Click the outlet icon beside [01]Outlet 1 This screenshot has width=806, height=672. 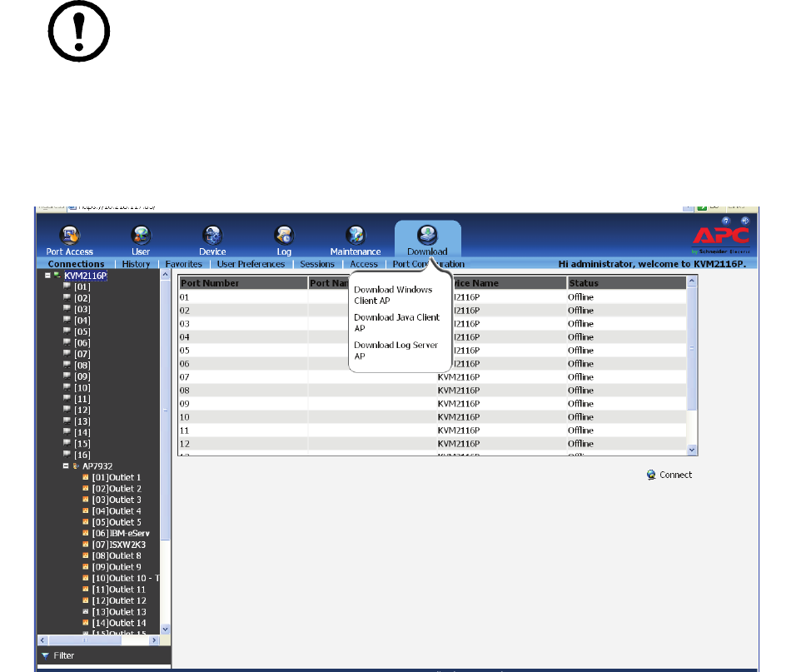(x=86, y=477)
